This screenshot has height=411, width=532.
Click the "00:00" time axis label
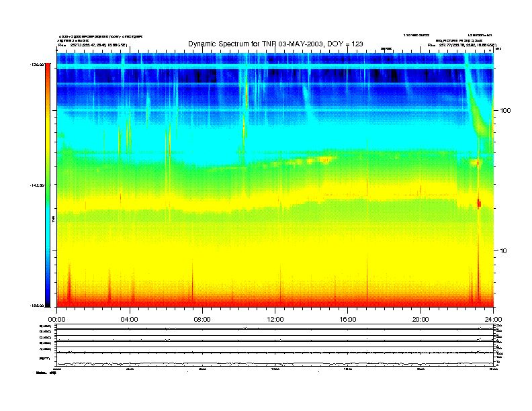56,320
